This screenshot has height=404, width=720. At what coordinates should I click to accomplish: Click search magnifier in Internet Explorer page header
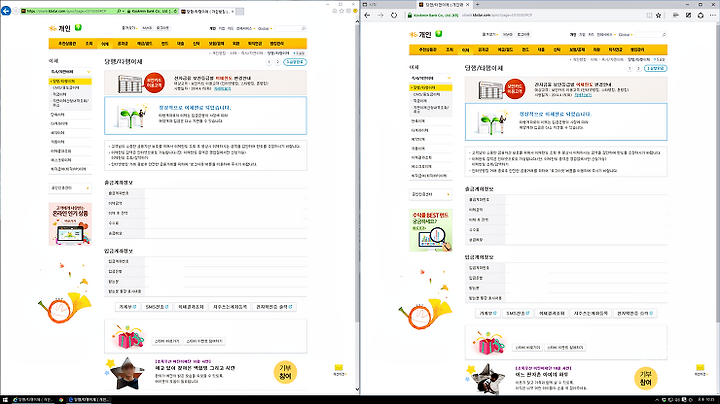[x=304, y=28]
